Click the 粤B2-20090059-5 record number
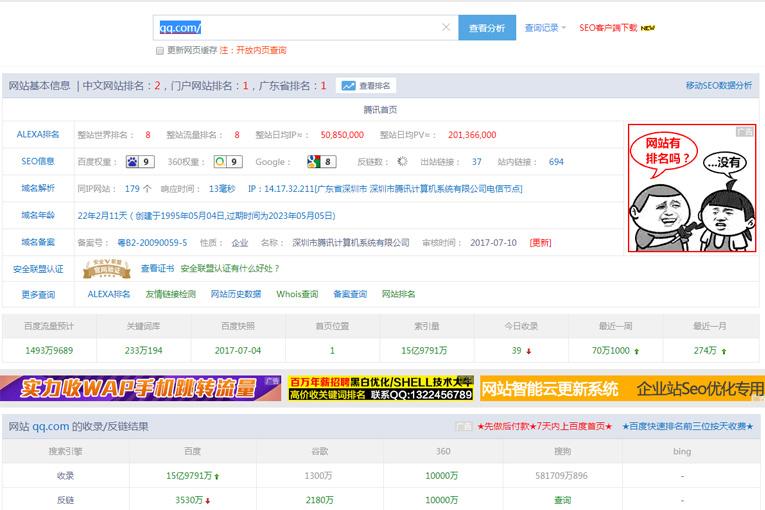765x510 pixels. tap(152, 243)
